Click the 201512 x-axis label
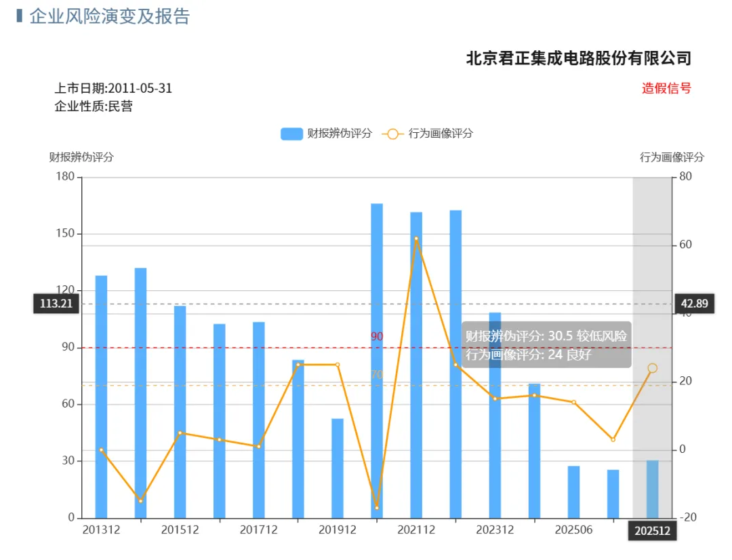Image resolution: width=732 pixels, height=560 pixels. (180, 530)
